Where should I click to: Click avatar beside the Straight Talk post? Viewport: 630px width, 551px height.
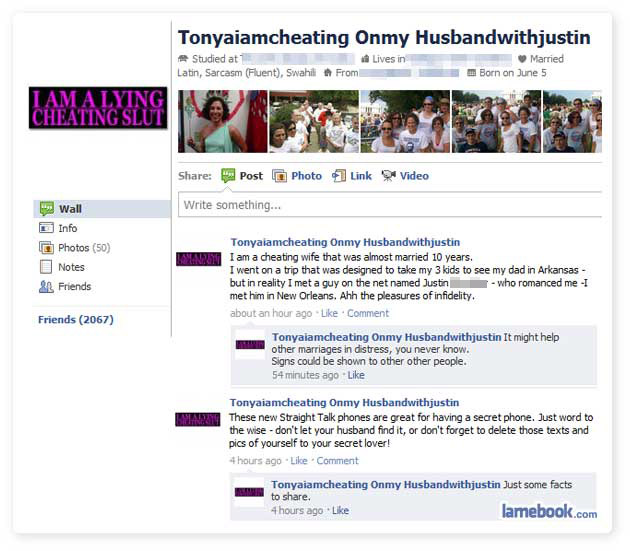click(198, 420)
